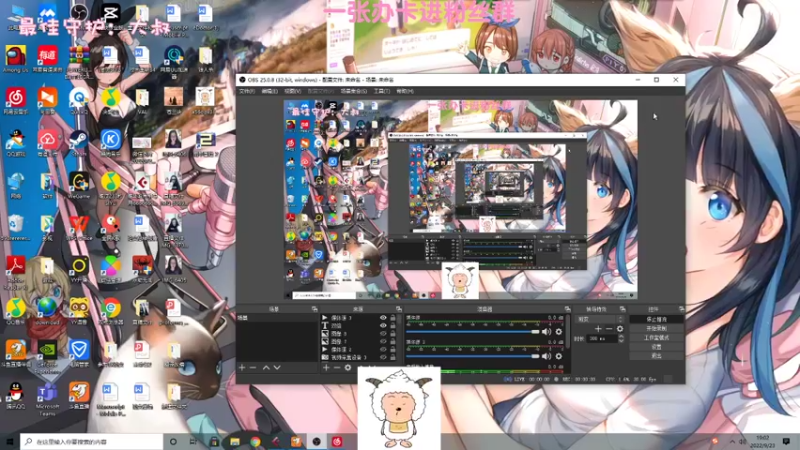Click the 桌面音频 volume slider
This screenshot has width=800, height=450.
pos(472,332)
